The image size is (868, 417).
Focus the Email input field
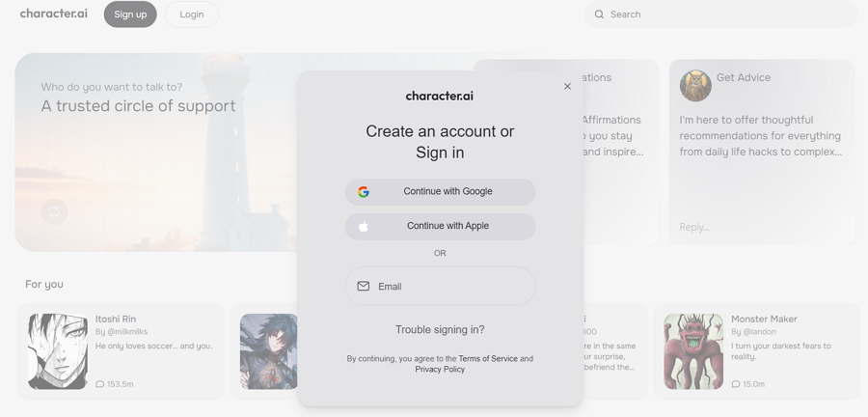coord(440,287)
